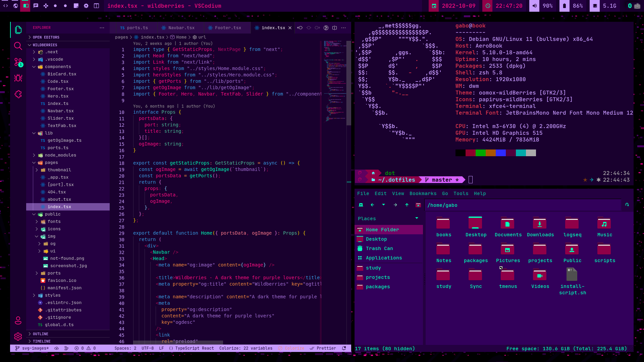The height and width of the screenshot is (362, 644).
Task: Open Source Control view with badge
Action: pos(18,62)
